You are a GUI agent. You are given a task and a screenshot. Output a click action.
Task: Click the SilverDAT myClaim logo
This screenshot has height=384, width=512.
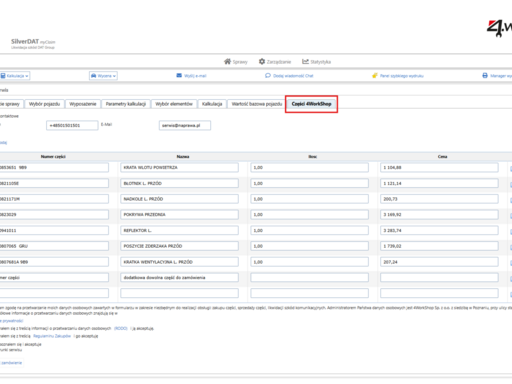33,43
